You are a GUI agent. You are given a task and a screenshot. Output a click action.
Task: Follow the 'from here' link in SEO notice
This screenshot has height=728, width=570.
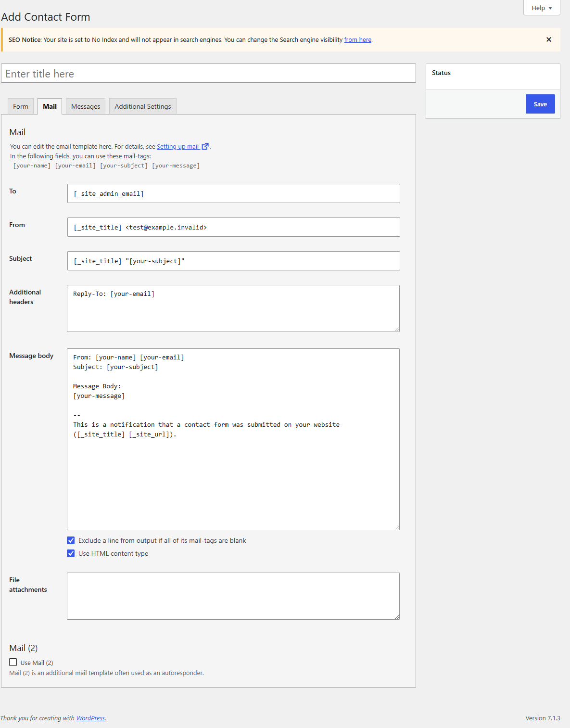[358, 39]
